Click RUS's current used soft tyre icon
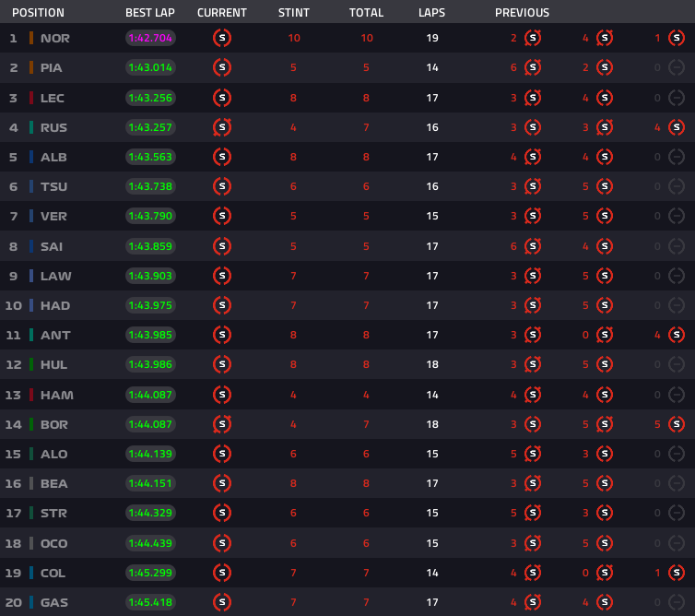This screenshot has width=695, height=616. click(222, 127)
